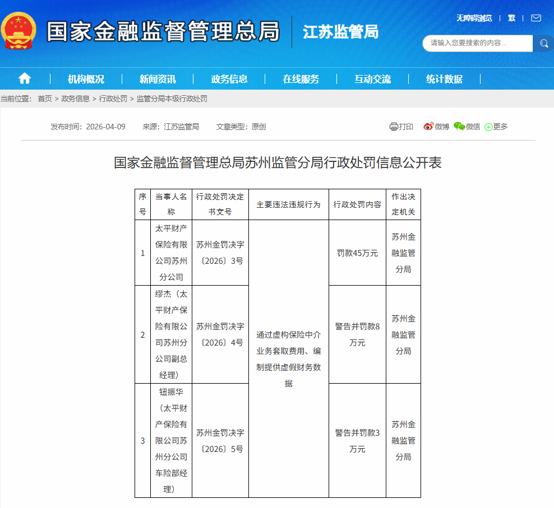Open the 互动交流 menu

[372, 79]
